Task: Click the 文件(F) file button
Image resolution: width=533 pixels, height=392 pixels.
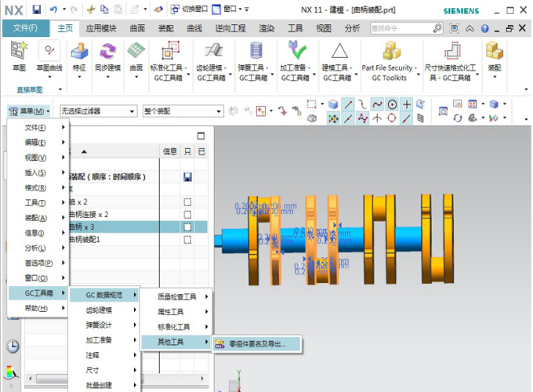Action: 25,28
